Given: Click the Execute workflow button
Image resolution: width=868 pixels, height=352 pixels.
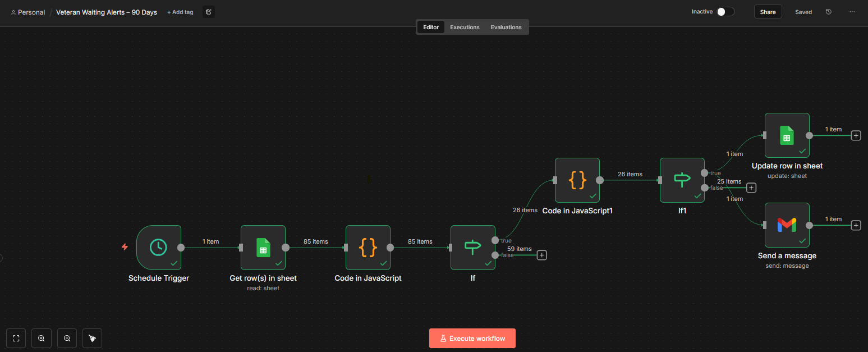Looking at the screenshot, I should pyautogui.click(x=472, y=339).
